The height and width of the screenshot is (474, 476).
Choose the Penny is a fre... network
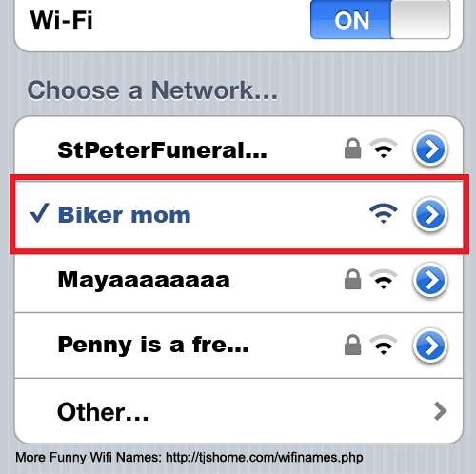[239, 346]
